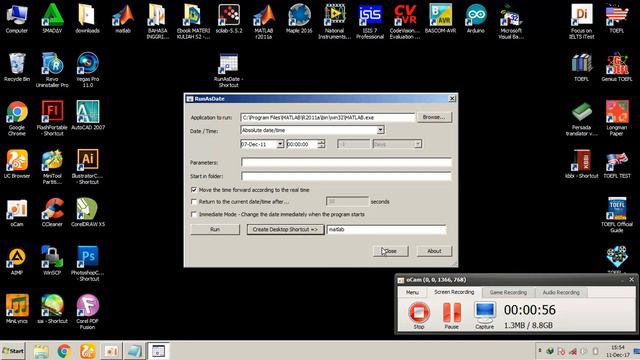640x360 pixels.
Task: Click the Close button in RunAsDate
Action: pyautogui.click(x=391, y=251)
